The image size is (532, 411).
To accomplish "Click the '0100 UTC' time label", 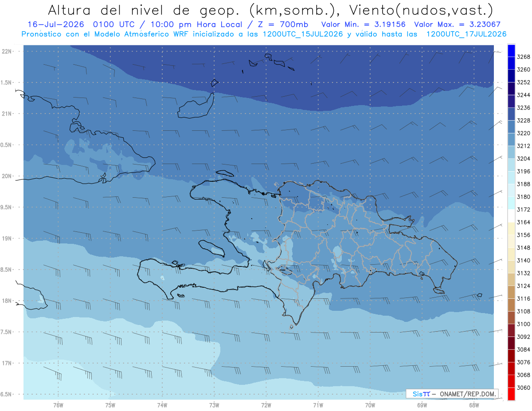I will coord(114,25).
